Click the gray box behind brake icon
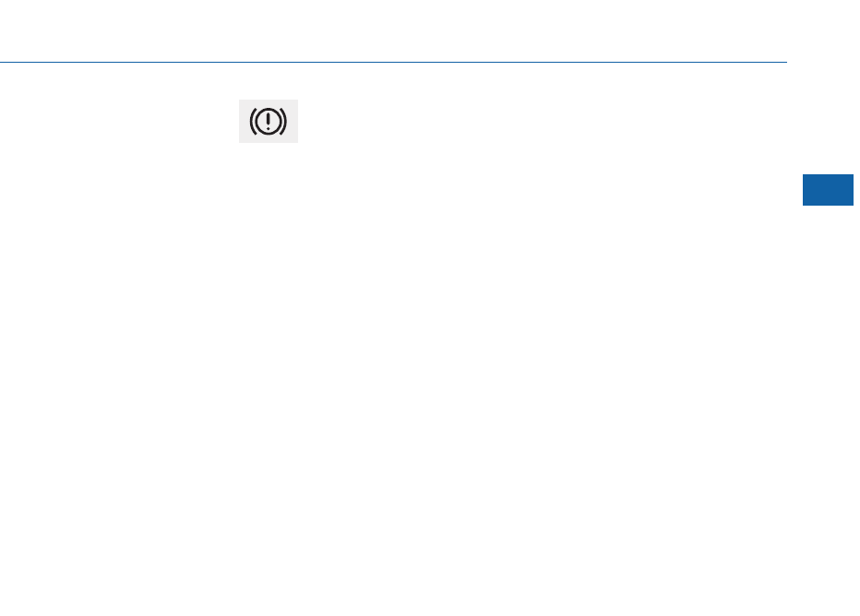Viewport: 860px width, 616px height. coord(269,121)
